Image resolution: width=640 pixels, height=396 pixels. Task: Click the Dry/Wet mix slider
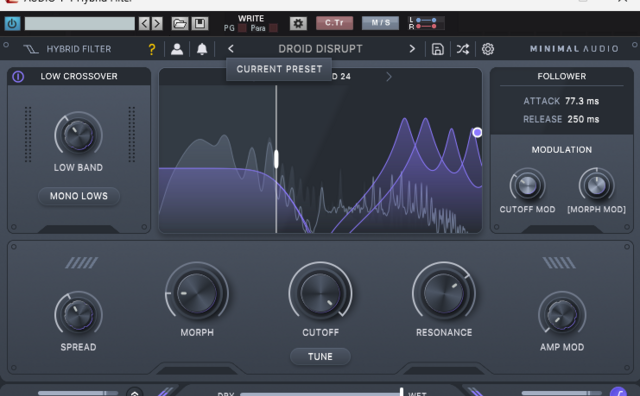click(322, 394)
